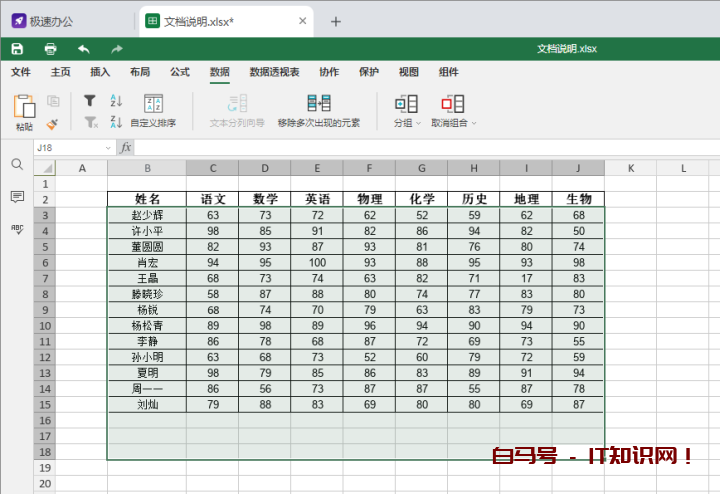Viewport: 720px width, 494px height.
Task: Switch to the 公式 tab
Action: pos(180,72)
